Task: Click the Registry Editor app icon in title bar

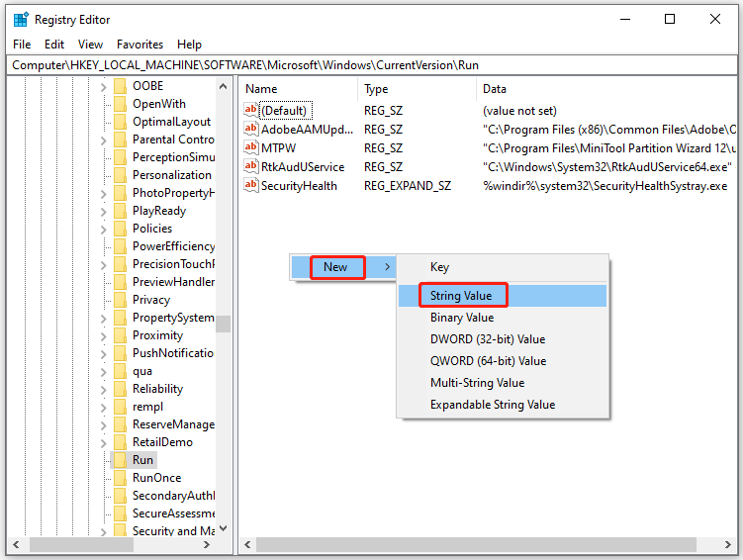Action: [x=21, y=20]
